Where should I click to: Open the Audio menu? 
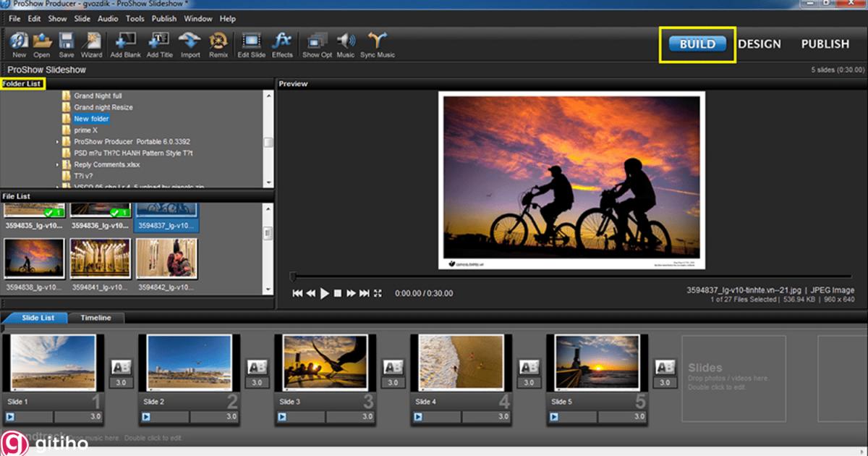click(108, 19)
